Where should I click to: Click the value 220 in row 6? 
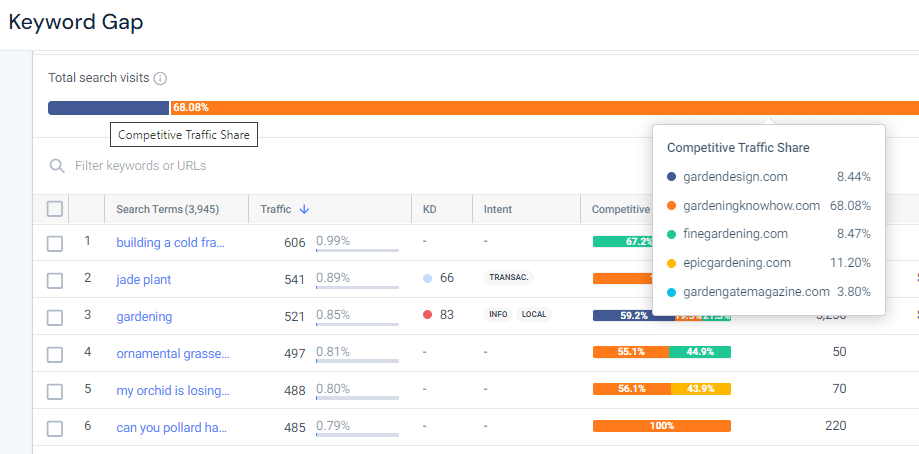point(835,426)
